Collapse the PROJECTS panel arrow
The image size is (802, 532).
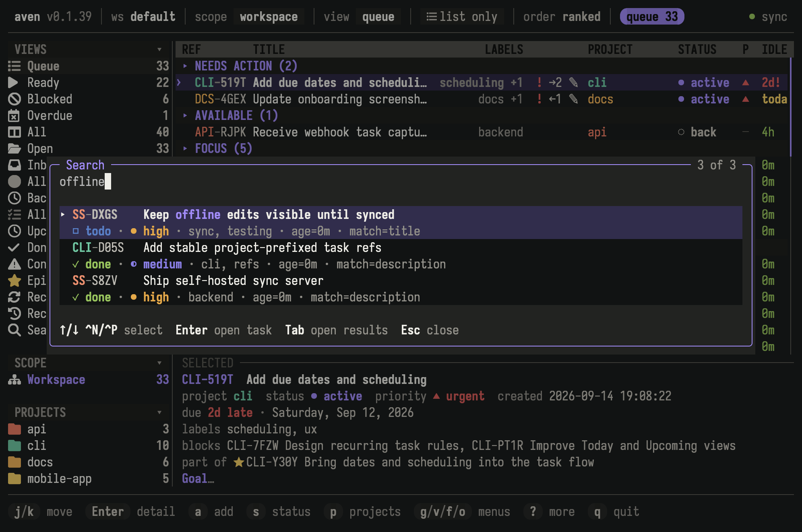(159, 412)
